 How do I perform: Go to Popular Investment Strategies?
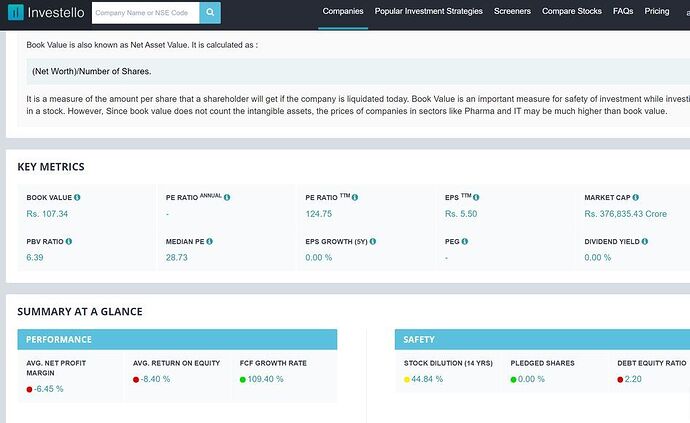(428, 12)
